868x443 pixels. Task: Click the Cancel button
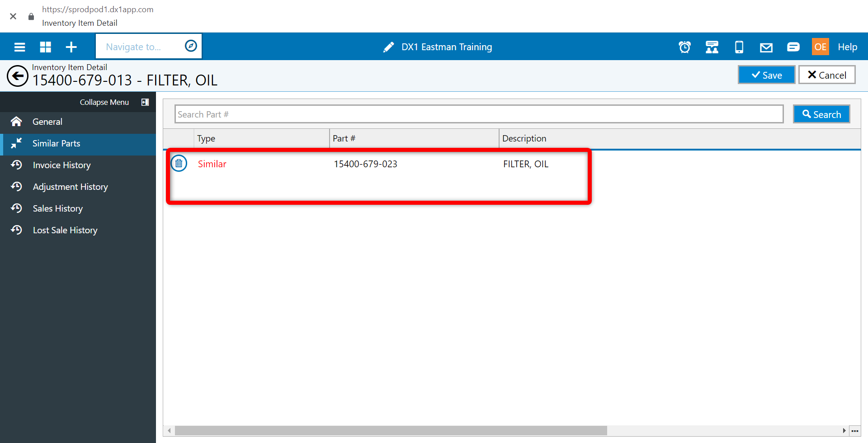827,75
